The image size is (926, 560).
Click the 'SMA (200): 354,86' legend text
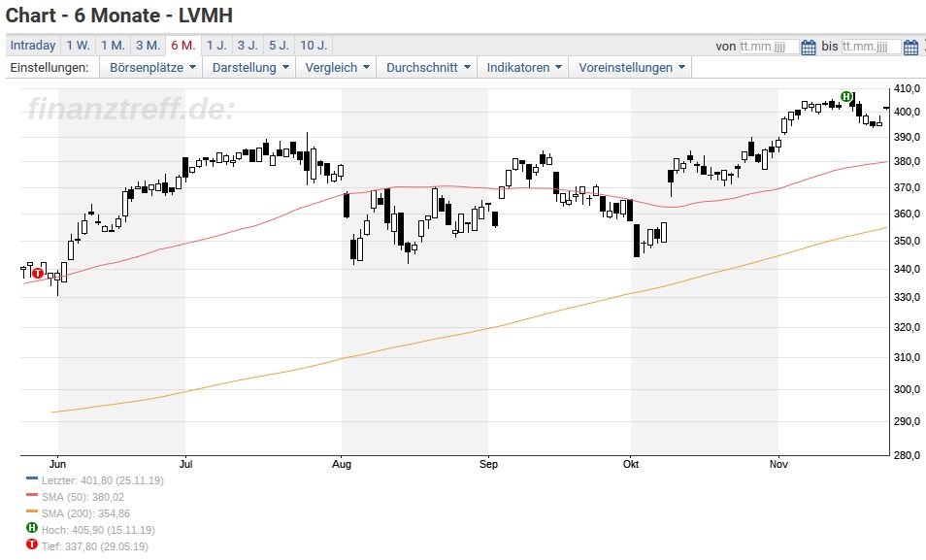[85, 514]
